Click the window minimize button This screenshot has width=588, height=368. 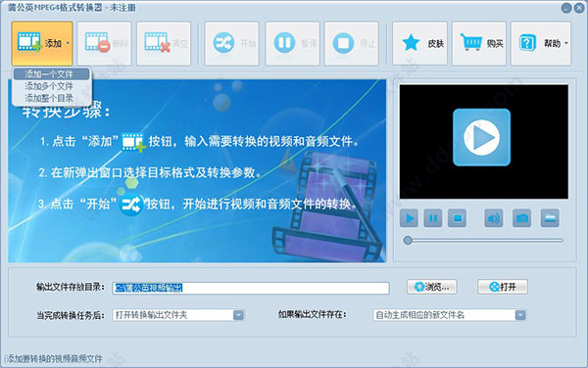pyautogui.click(x=566, y=8)
